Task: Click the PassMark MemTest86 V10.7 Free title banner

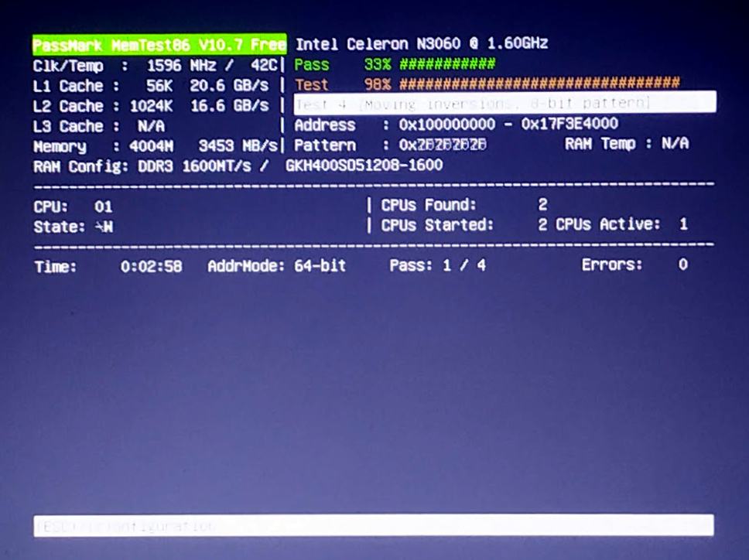Action: point(159,45)
